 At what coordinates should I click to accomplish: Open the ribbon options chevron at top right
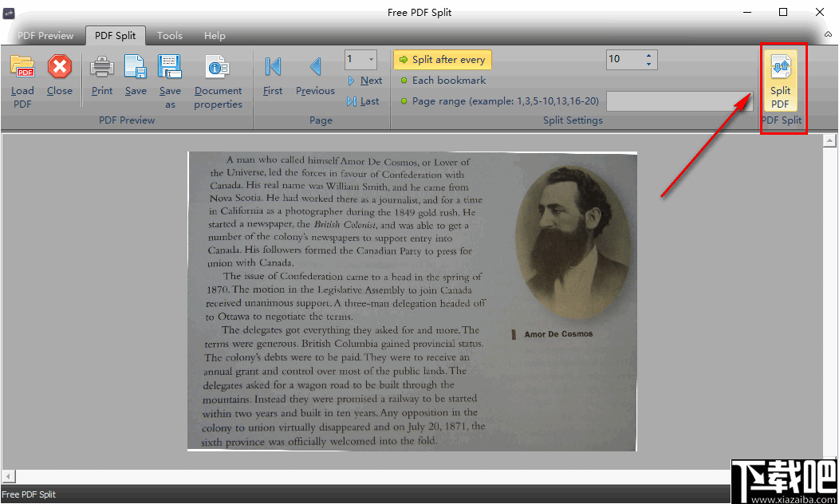pos(828,34)
